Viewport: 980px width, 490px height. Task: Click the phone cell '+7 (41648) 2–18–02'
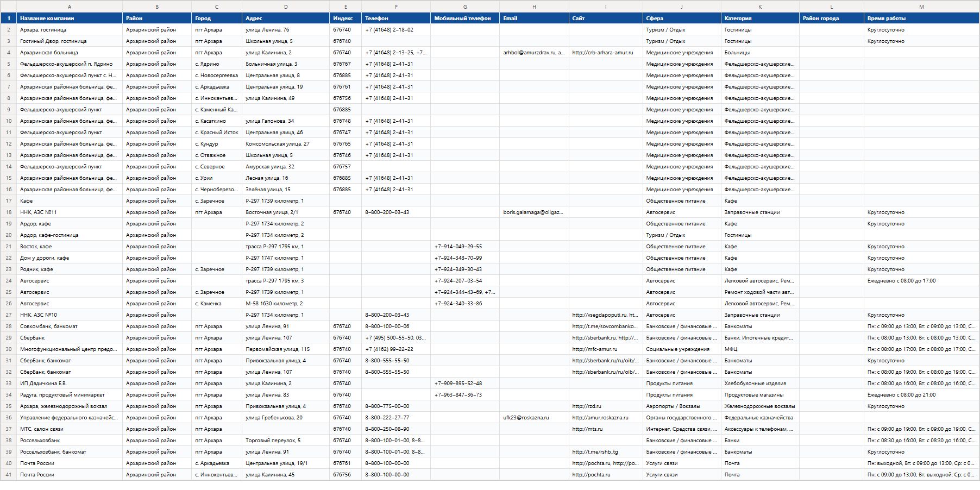(396, 30)
